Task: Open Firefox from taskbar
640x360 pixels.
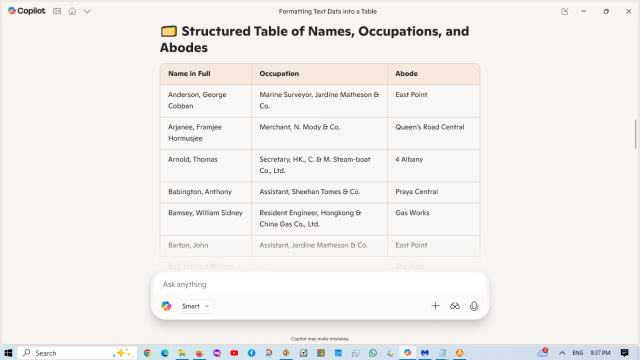Action: [199, 353]
